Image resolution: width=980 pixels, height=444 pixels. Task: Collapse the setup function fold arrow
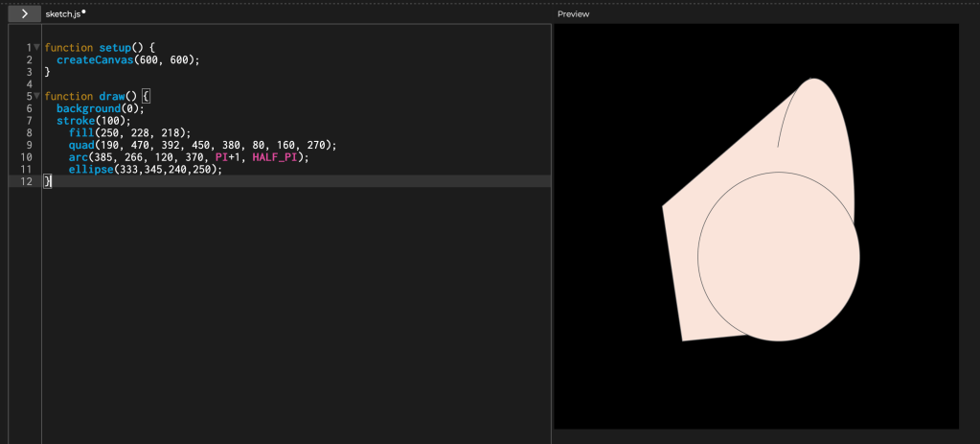click(x=37, y=47)
